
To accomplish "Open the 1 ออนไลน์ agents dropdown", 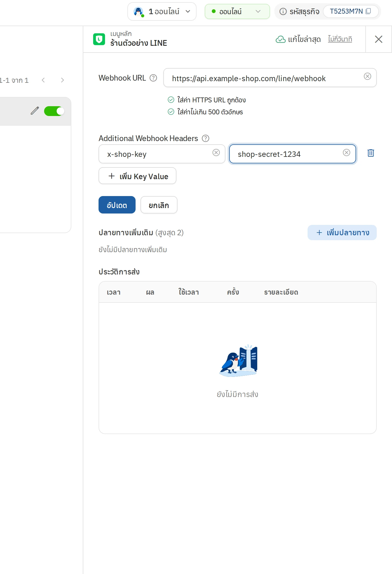I will (162, 11).
